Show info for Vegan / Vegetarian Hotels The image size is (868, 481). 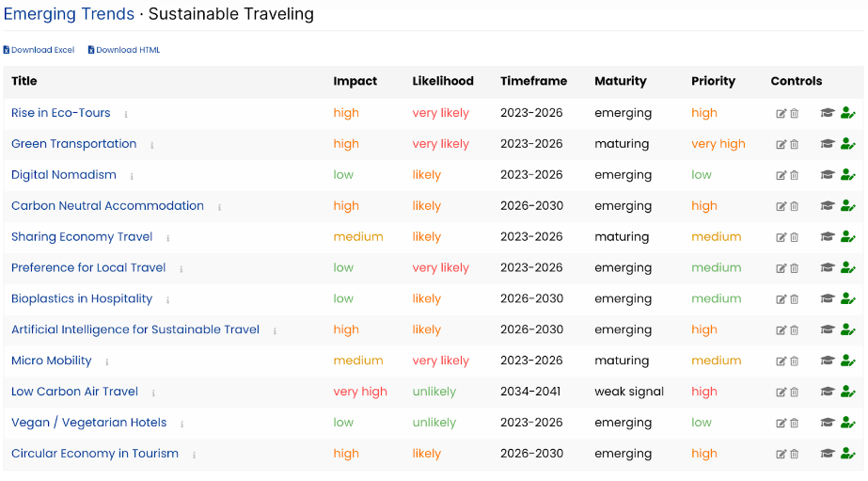point(181,424)
